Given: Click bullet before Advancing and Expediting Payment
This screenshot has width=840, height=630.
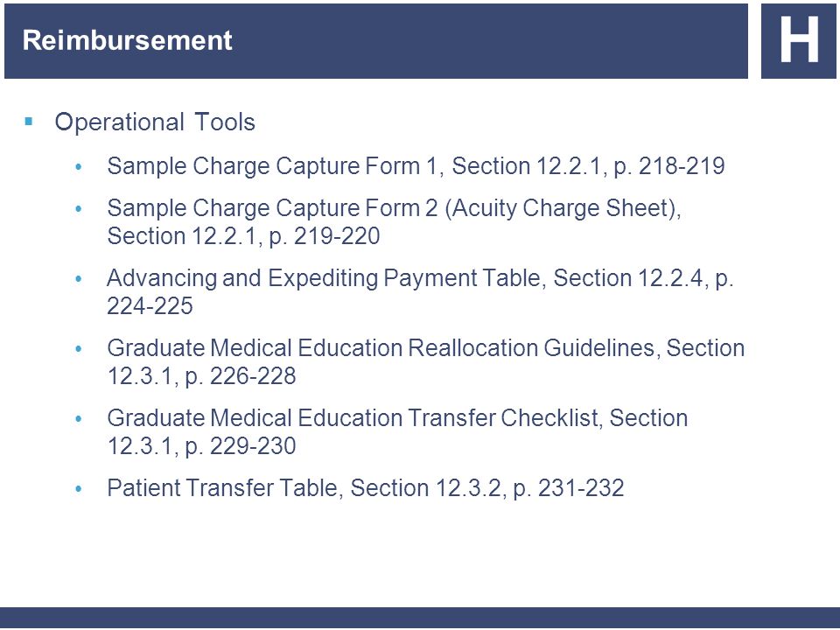Looking at the screenshot, I should [x=79, y=279].
